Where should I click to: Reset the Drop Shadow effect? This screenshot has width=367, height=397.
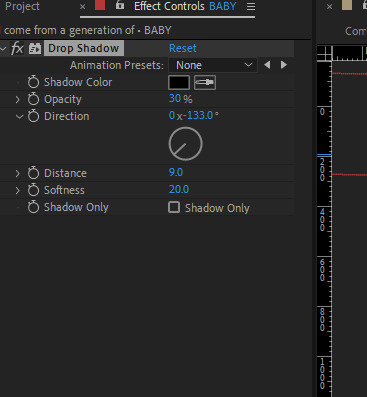183,48
